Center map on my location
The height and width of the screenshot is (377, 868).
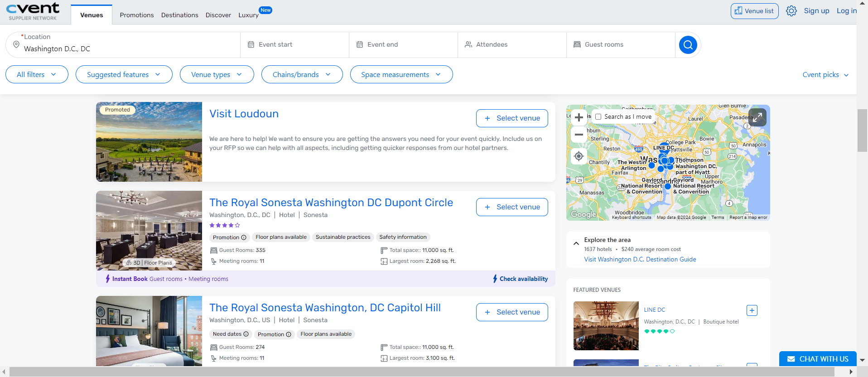579,156
